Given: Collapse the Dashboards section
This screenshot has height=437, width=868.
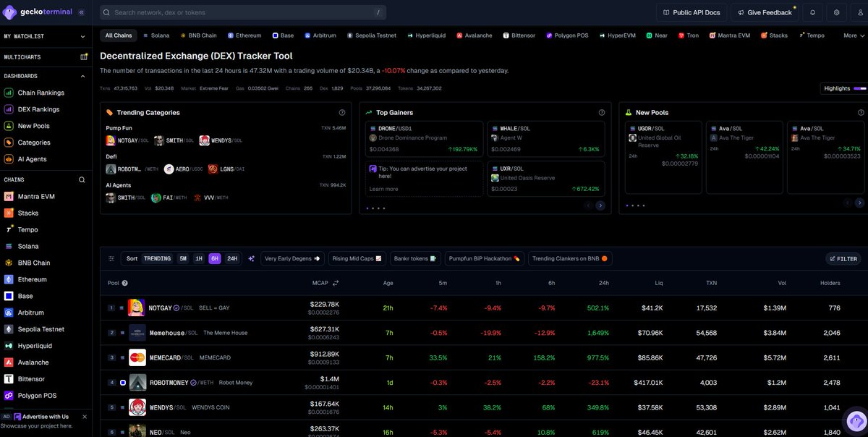Looking at the screenshot, I should 84,75.
